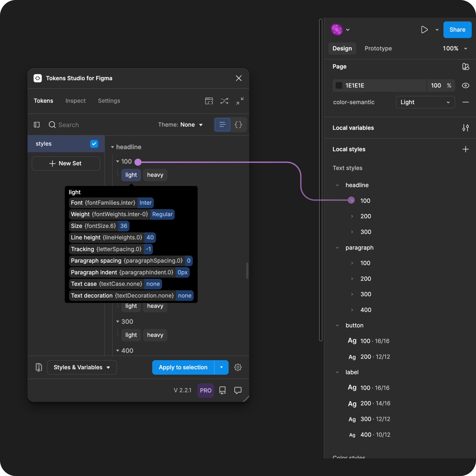Create a New Set
Viewport: 476px width, 476px height.
tap(66, 163)
